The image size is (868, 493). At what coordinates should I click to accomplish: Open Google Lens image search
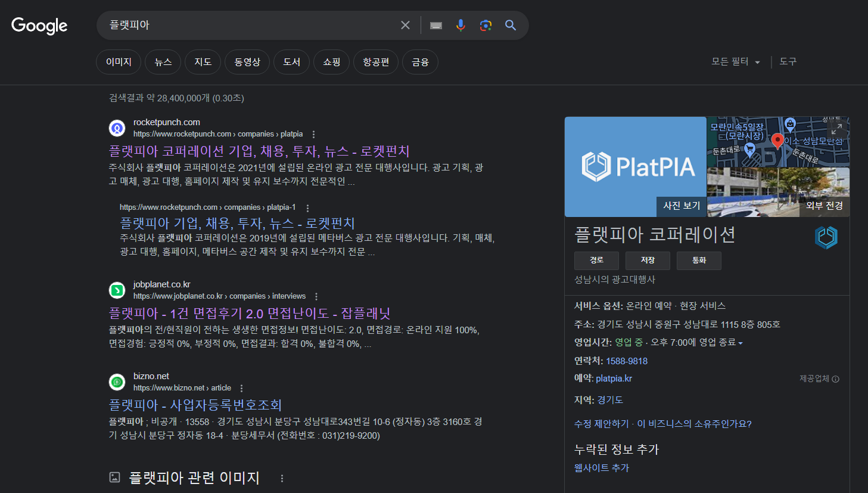pos(486,25)
